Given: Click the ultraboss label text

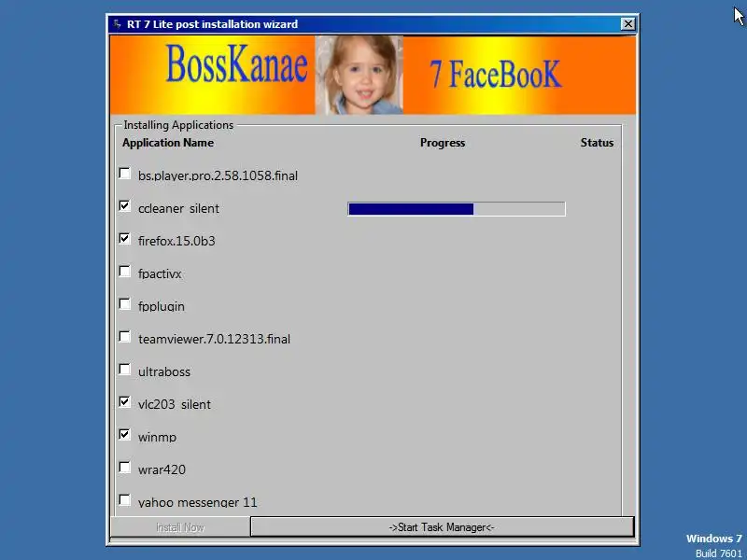Looking at the screenshot, I should click(x=164, y=371).
